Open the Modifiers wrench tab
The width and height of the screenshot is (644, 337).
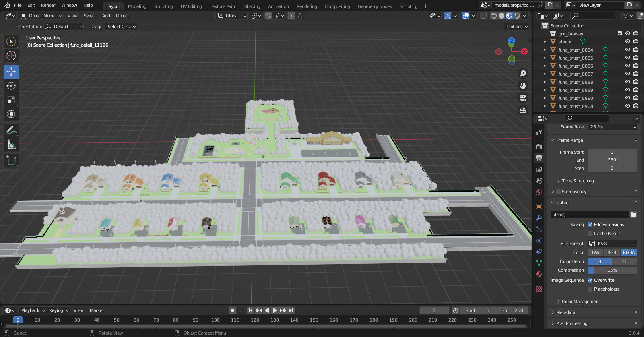pos(539,218)
